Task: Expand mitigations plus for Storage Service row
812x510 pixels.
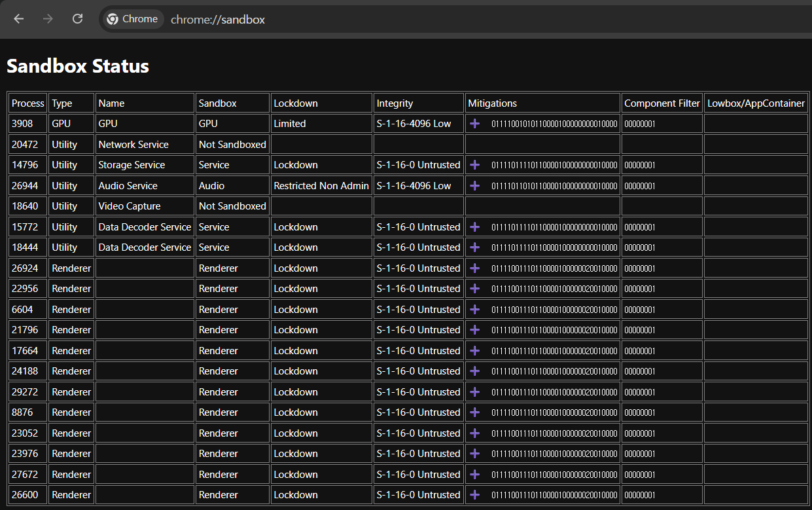Action: pyautogui.click(x=475, y=165)
